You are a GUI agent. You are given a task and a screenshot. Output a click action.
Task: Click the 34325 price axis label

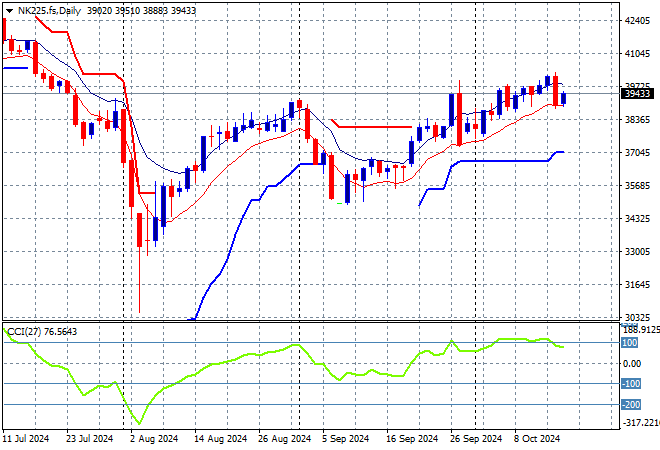click(x=637, y=218)
